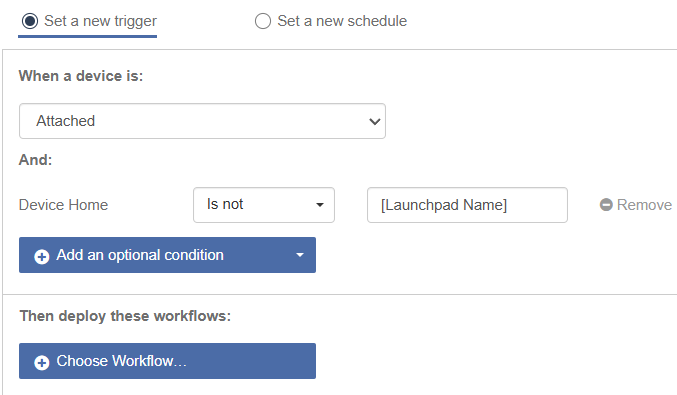Click the 'Add an optional condition' button

167,255
